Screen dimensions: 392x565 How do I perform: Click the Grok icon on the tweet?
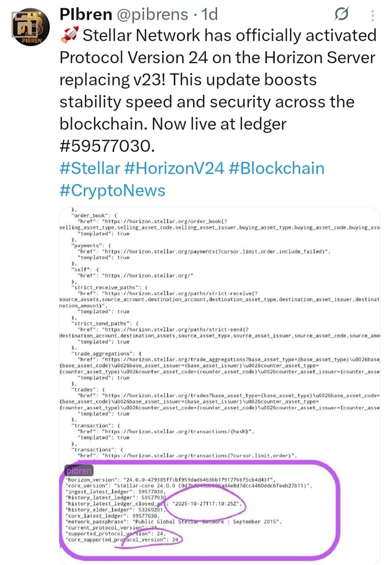click(x=341, y=14)
